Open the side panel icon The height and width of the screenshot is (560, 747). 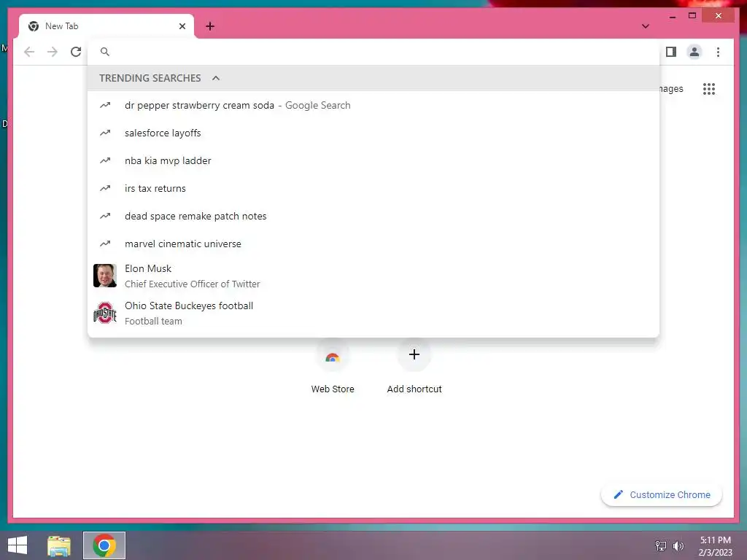click(x=671, y=52)
